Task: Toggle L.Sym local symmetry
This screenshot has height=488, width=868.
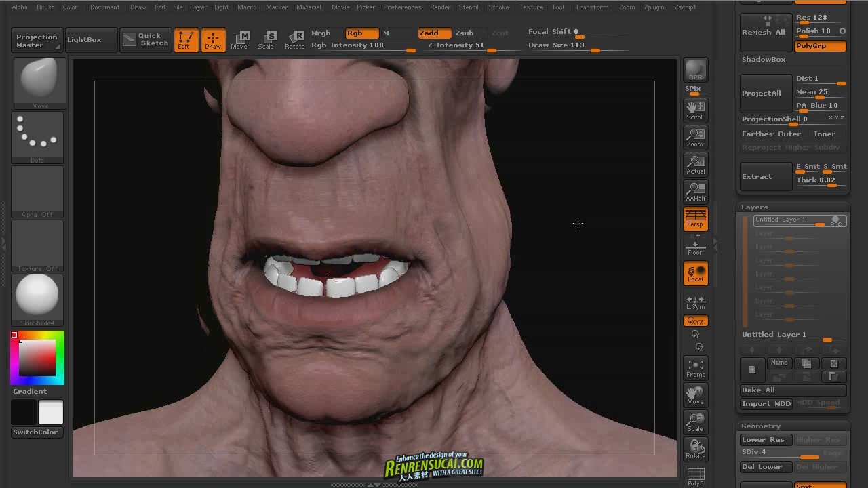Action: pyautogui.click(x=695, y=302)
